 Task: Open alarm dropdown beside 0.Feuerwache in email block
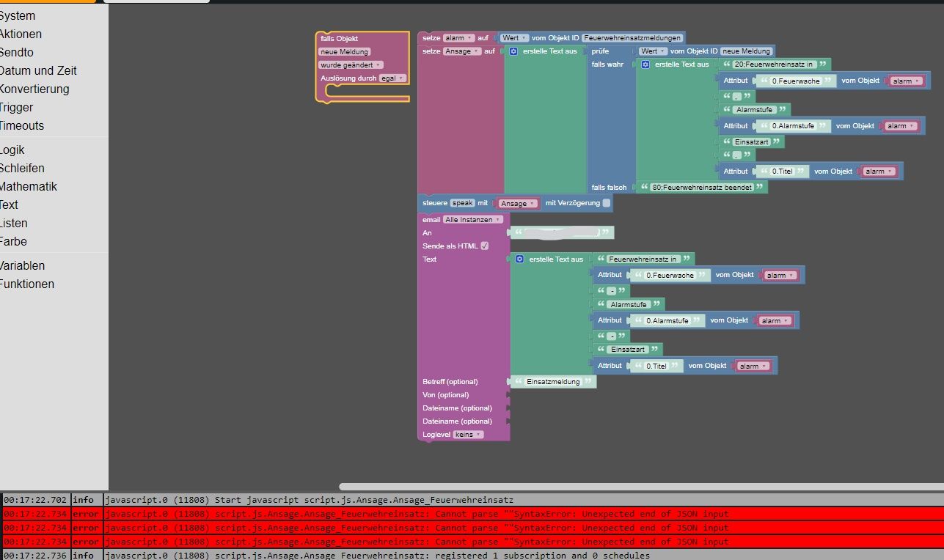(781, 276)
